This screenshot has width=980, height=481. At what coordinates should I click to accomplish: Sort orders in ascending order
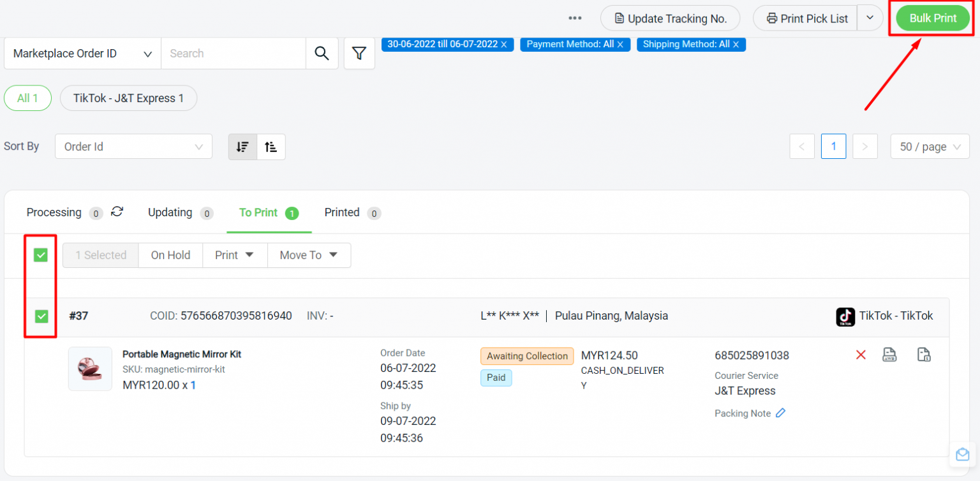(271, 147)
